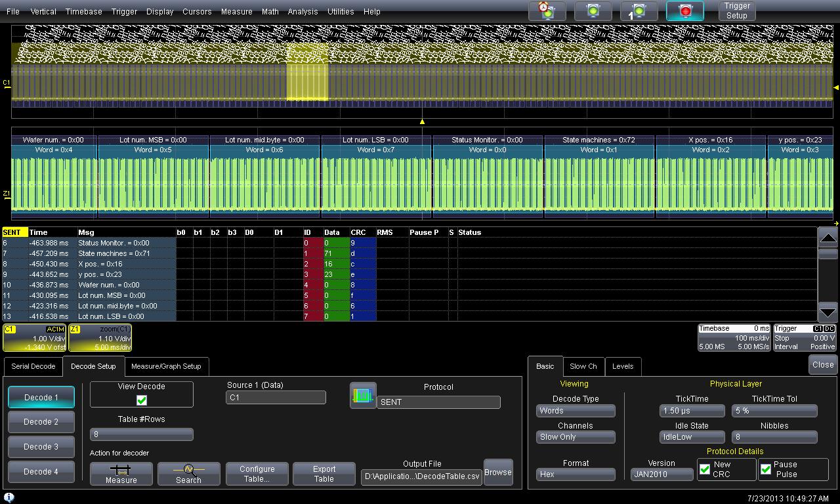Click the Export Table button

click(x=324, y=474)
